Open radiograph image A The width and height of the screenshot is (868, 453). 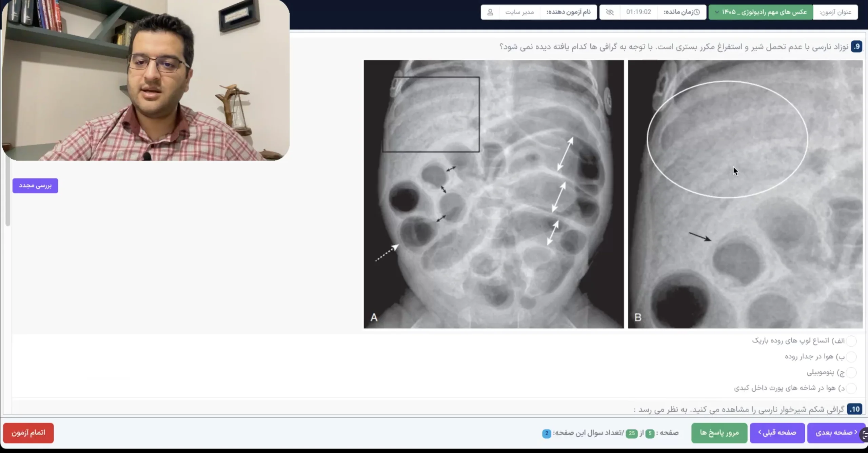[494, 194]
